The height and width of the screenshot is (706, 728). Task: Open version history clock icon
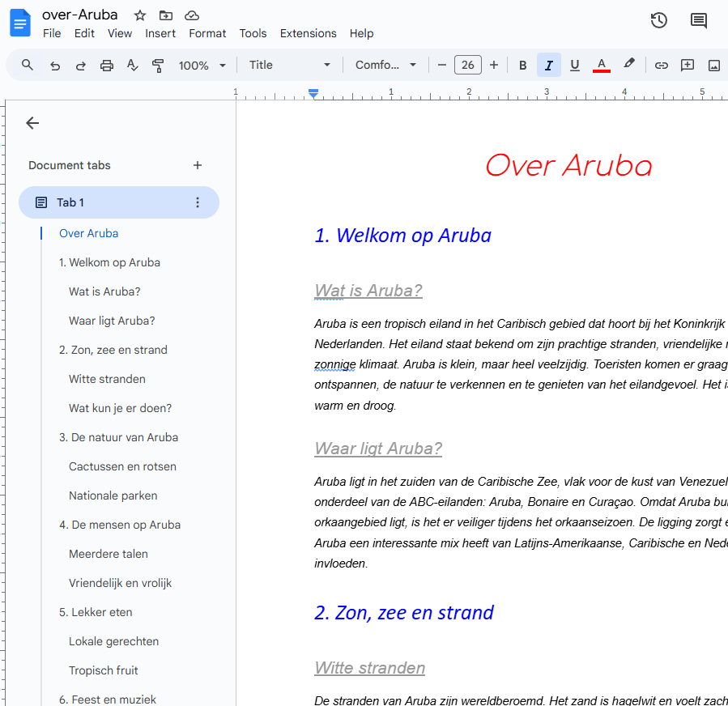tap(659, 21)
